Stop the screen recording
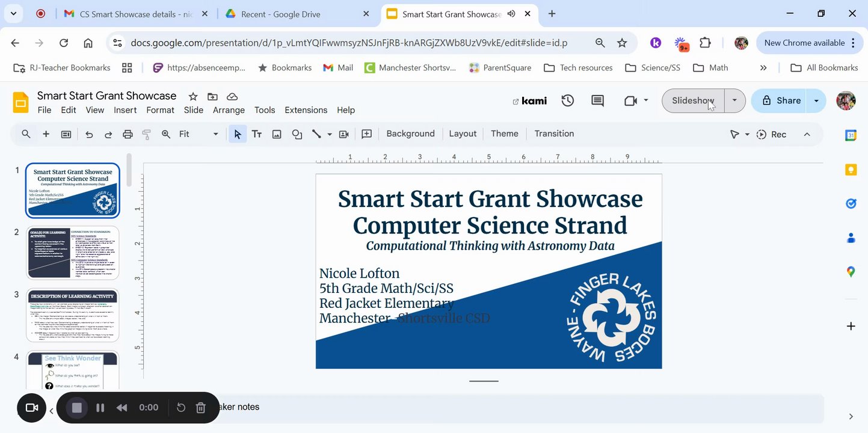The width and height of the screenshot is (868, 433). pyautogui.click(x=77, y=408)
